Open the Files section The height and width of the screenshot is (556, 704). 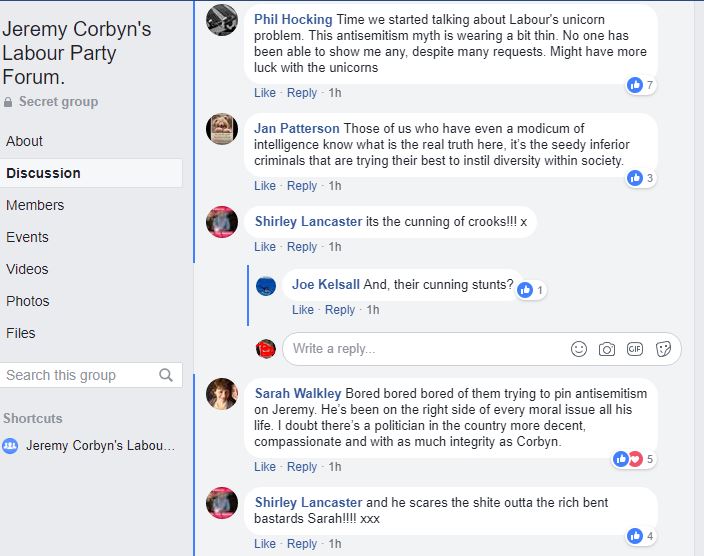coord(21,333)
